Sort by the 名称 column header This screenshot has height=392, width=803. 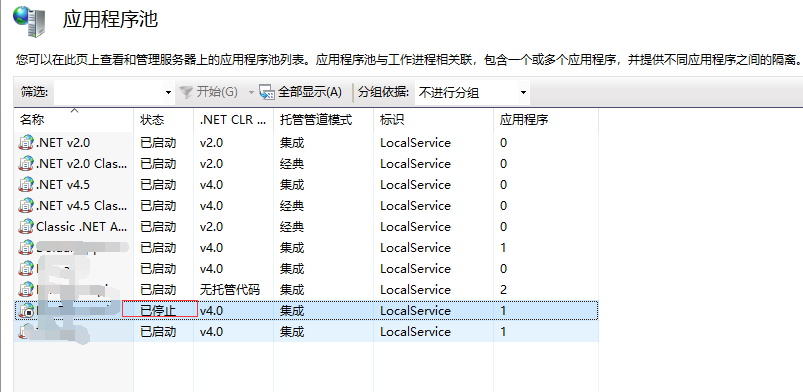(x=74, y=120)
